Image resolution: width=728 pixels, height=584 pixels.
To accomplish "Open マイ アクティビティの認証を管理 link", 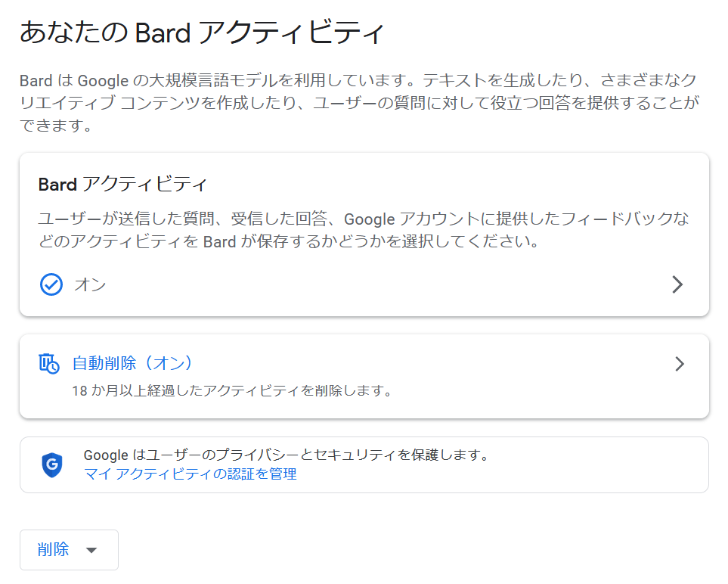I will tap(191, 474).
